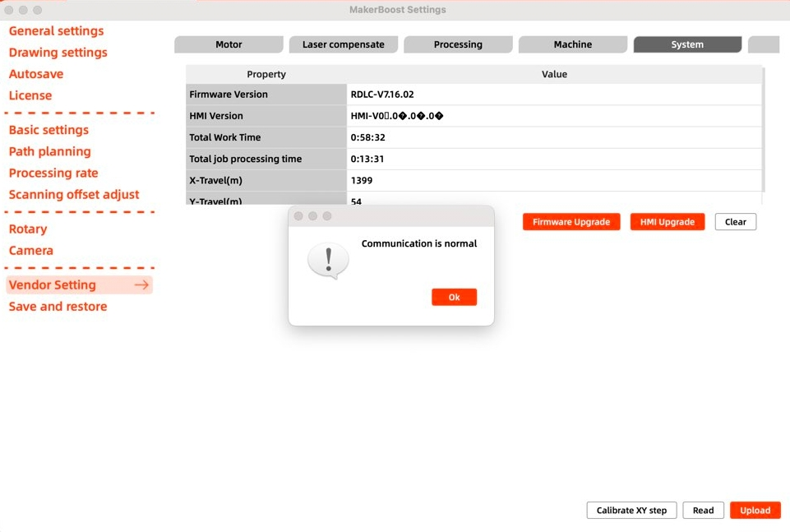The width and height of the screenshot is (790, 532).
Task: Click the Clear button
Action: point(735,222)
